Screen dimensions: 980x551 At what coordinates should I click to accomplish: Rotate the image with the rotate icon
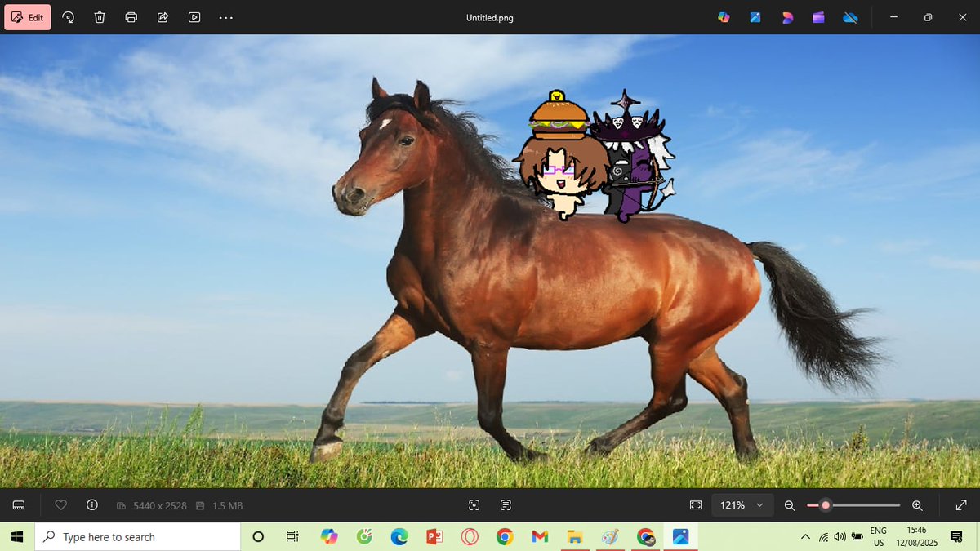point(68,17)
